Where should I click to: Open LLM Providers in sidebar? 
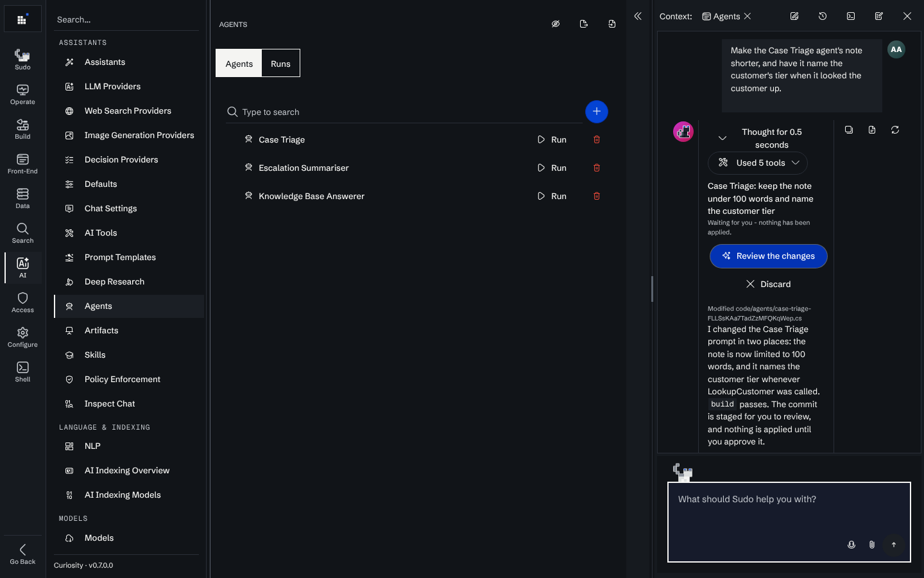129,87
